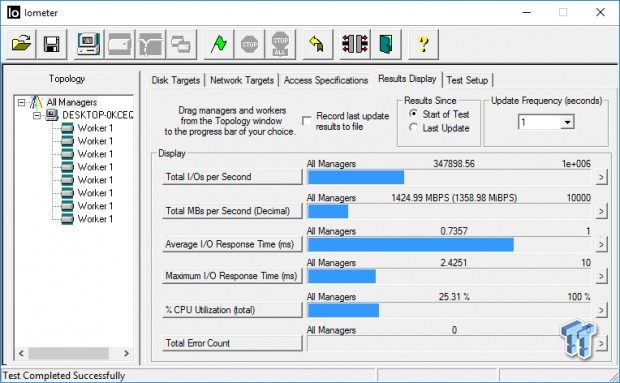
Task: Click the Total I/Os per Second progress bar
Action: 450,177
